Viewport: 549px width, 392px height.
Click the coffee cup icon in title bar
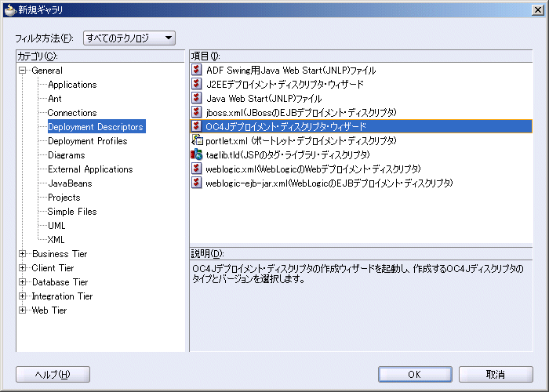(x=10, y=9)
